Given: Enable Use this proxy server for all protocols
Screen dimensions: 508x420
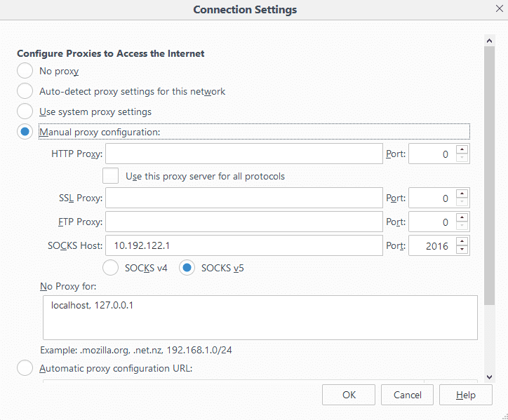Looking at the screenshot, I should [x=110, y=176].
